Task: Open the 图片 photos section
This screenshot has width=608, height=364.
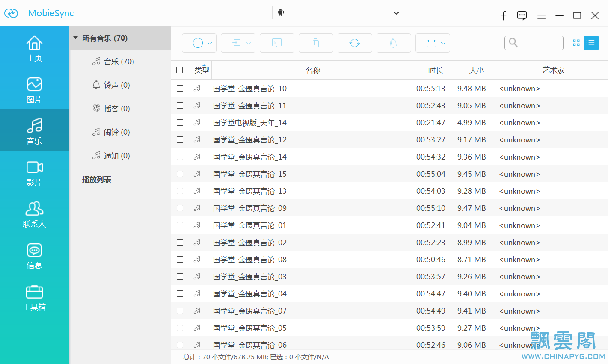Action: (x=34, y=90)
